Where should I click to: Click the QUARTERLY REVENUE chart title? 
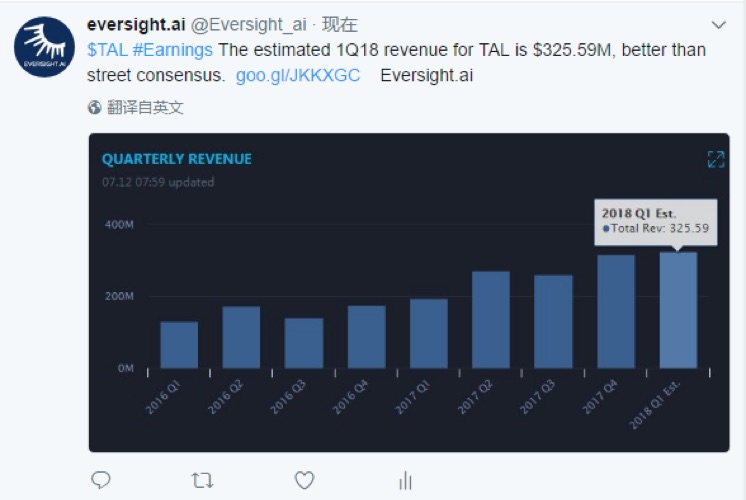(x=177, y=159)
